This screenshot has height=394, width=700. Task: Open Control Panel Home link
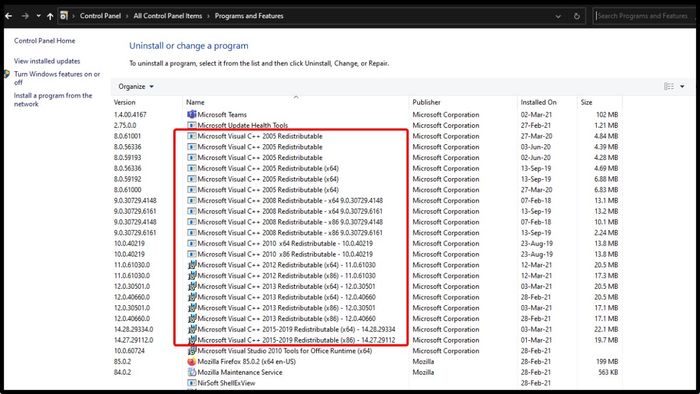pyautogui.click(x=45, y=41)
